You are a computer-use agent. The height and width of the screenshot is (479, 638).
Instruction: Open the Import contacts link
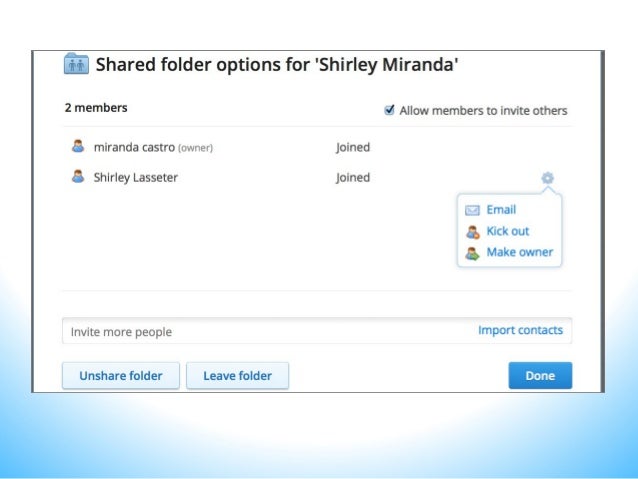(520, 330)
